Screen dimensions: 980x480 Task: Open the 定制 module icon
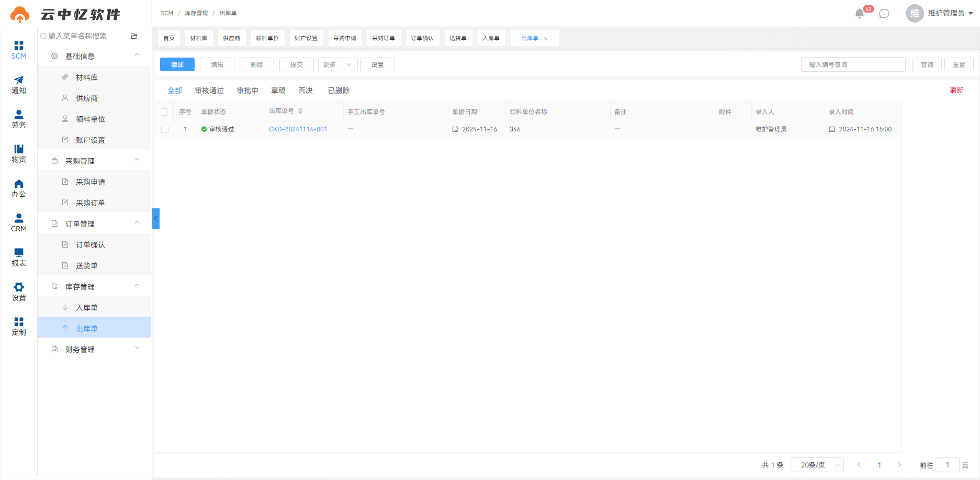point(19,327)
